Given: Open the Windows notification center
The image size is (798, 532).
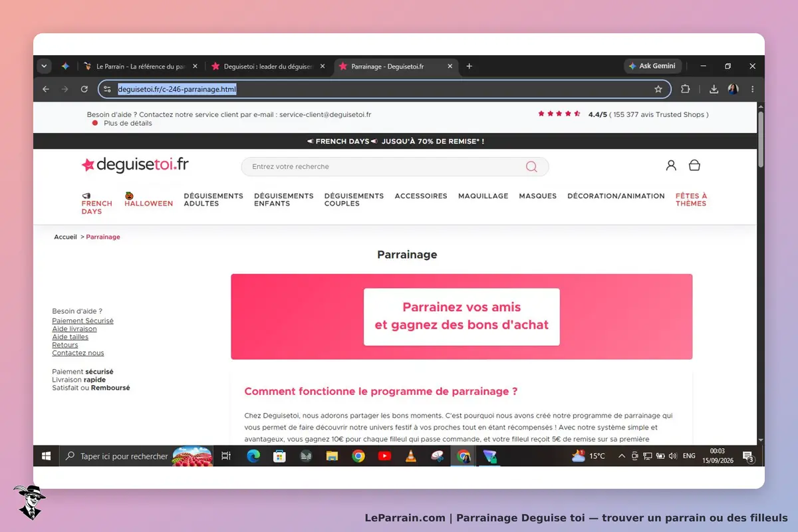Looking at the screenshot, I should click(748, 456).
